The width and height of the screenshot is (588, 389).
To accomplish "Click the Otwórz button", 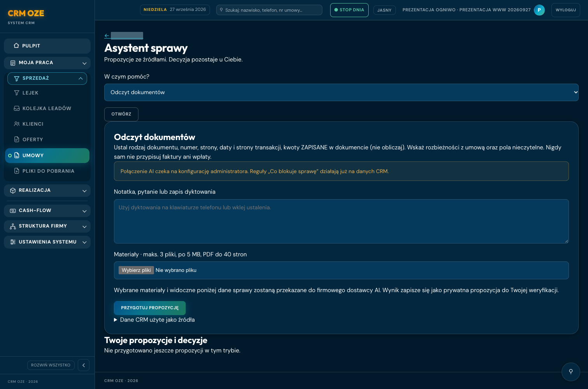I will [121, 114].
